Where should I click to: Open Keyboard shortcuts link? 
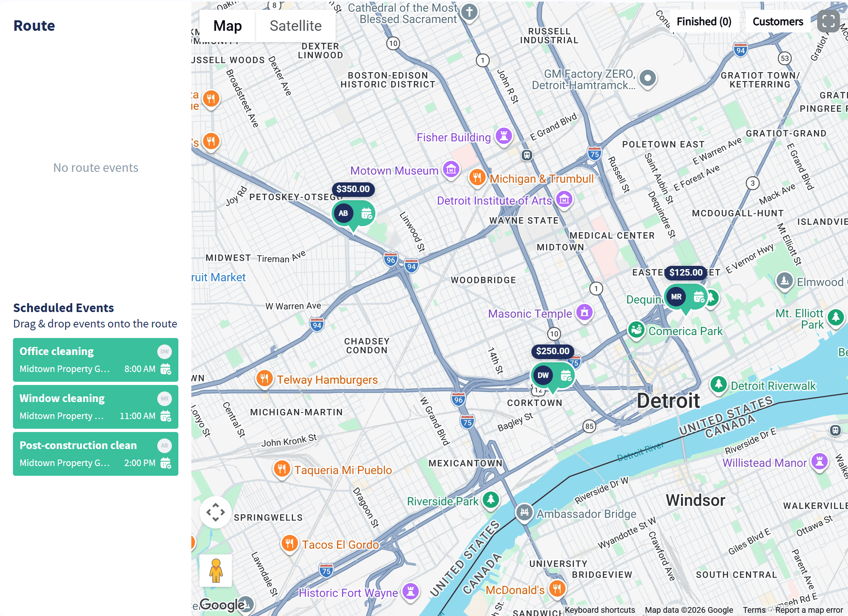[600, 610]
